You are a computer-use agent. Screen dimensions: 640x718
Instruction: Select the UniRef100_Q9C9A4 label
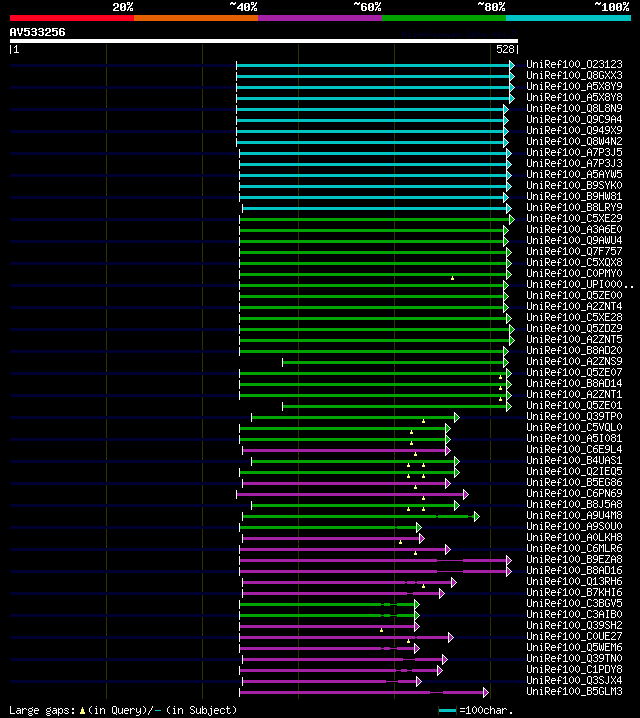[x=574, y=119]
